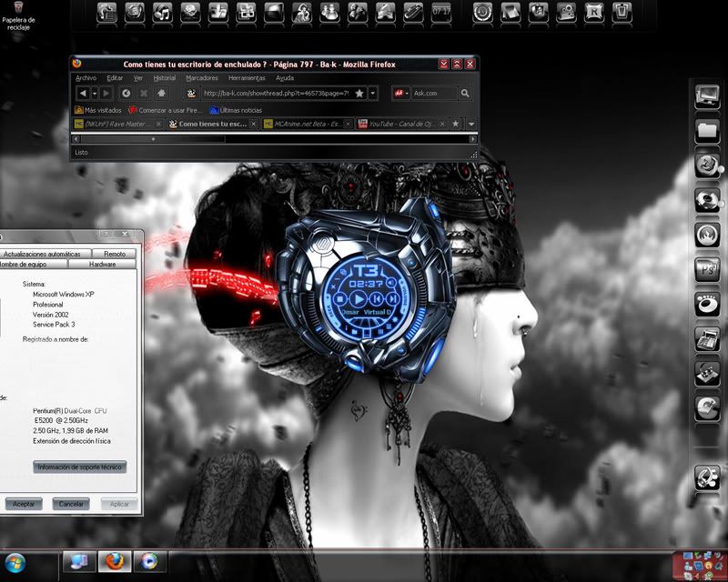This screenshot has width=728, height=582.
Task: Switch to Firefox in the taskbar
Action: click(115, 561)
